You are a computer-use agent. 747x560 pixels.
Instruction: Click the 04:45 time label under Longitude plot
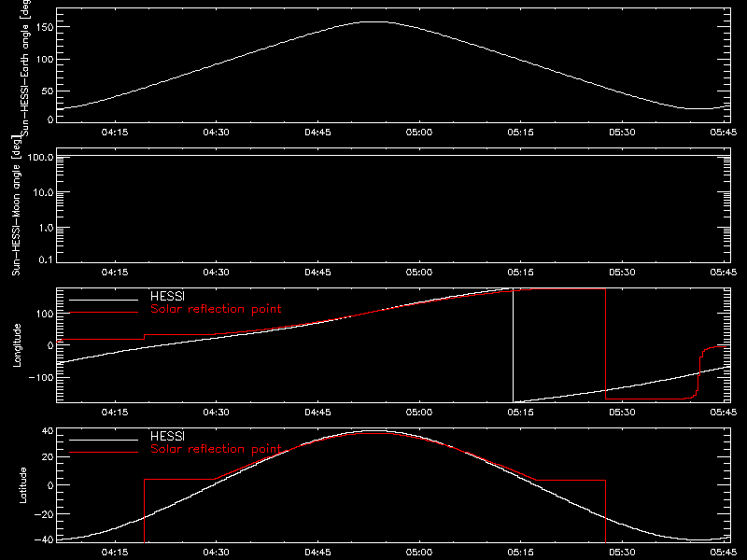tap(317, 413)
